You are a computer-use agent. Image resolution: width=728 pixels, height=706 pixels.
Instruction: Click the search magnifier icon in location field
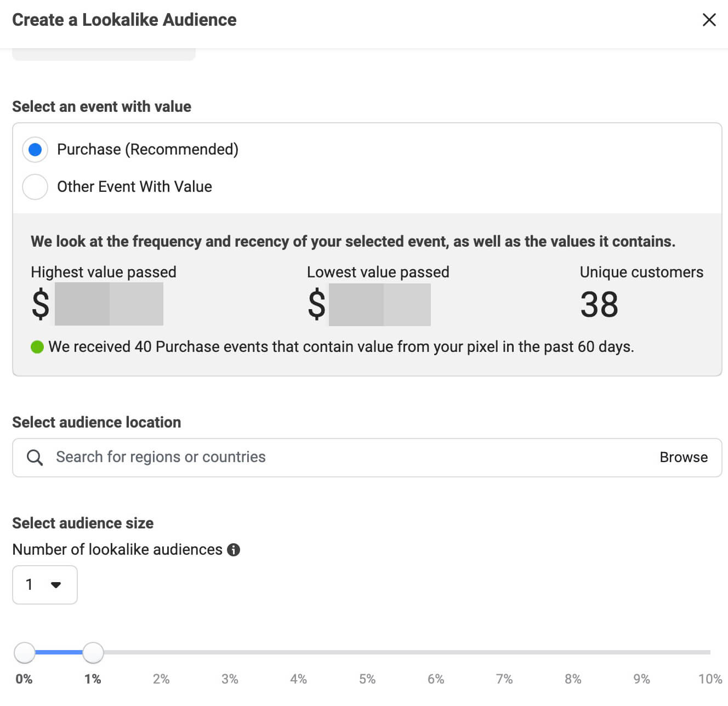tap(35, 458)
